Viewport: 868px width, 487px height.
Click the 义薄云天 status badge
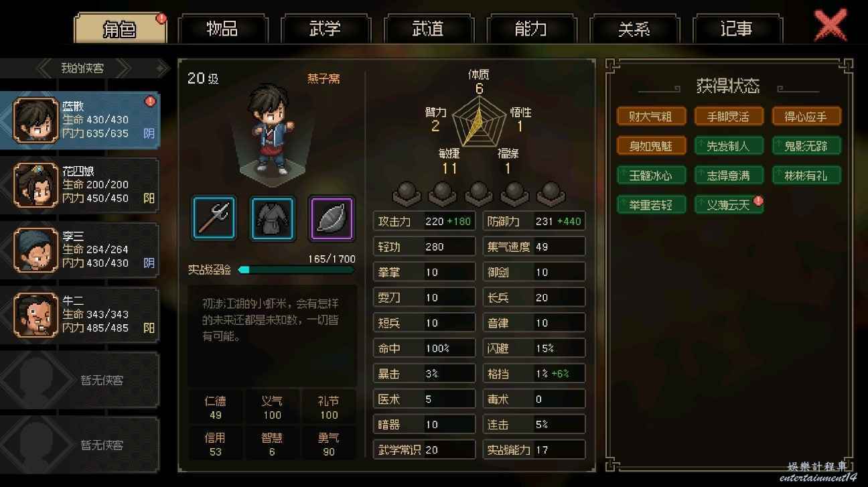729,205
